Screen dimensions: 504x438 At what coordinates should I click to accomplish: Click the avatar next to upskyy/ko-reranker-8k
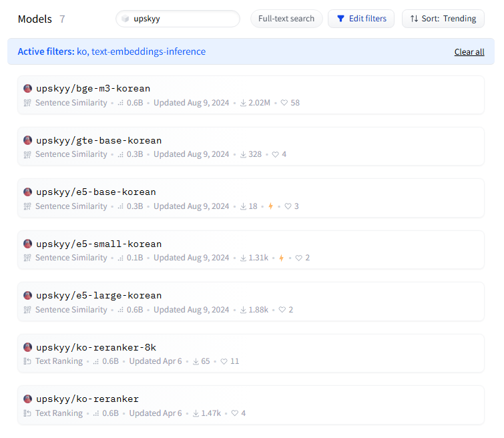click(27, 347)
